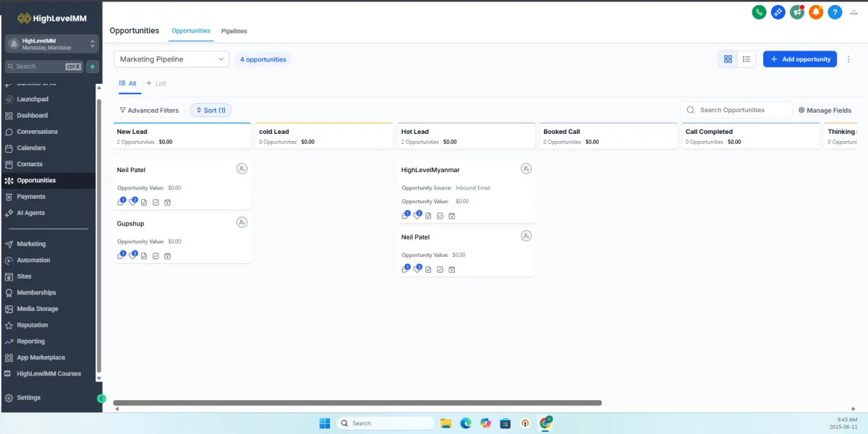Click the sidebar vertical scrollbar
868x434 pixels.
tap(99, 235)
